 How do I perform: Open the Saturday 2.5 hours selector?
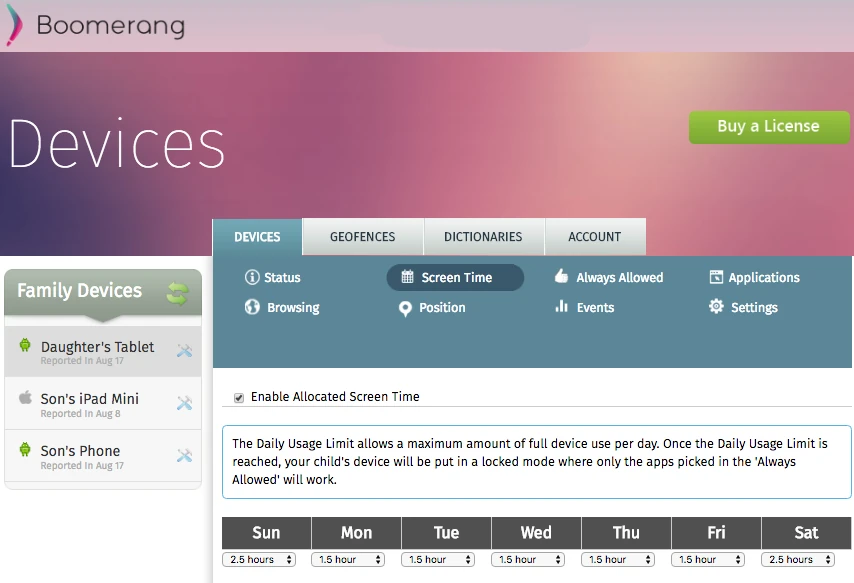(x=798, y=559)
